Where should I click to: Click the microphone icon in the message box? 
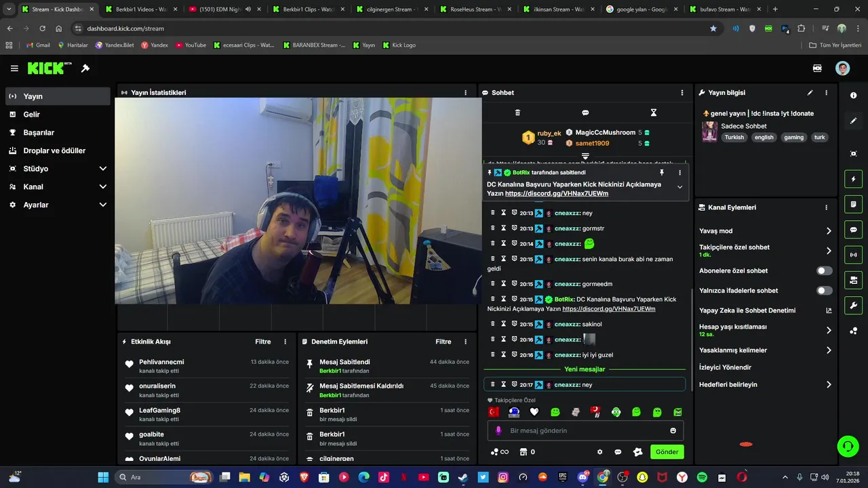point(498,430)
